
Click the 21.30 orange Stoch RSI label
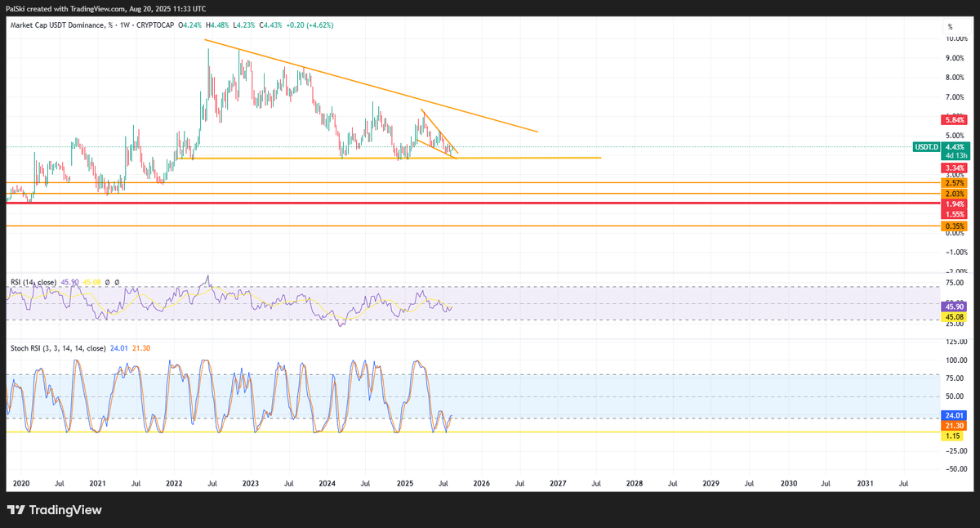954,425
